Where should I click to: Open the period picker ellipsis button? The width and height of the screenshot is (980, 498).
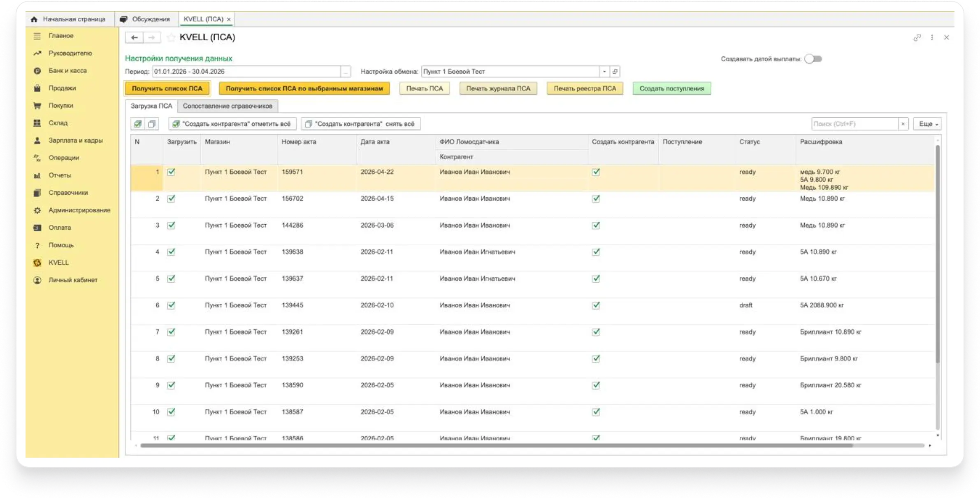(346, 72)
